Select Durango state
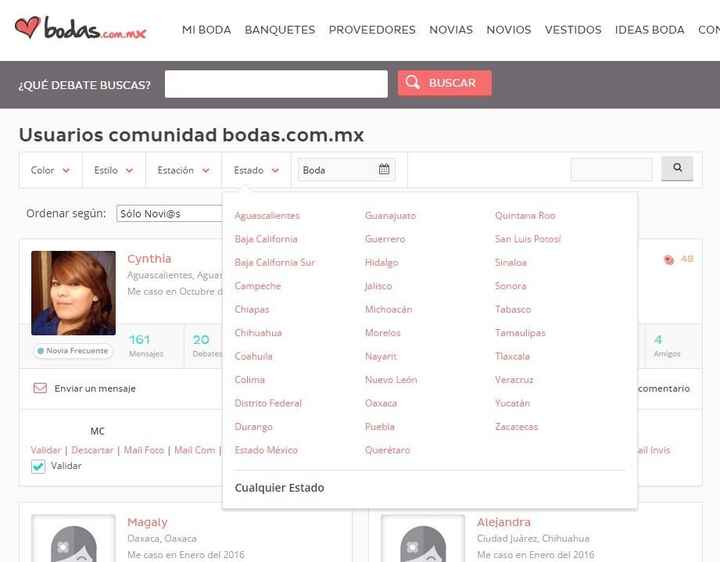 point(253,427)
